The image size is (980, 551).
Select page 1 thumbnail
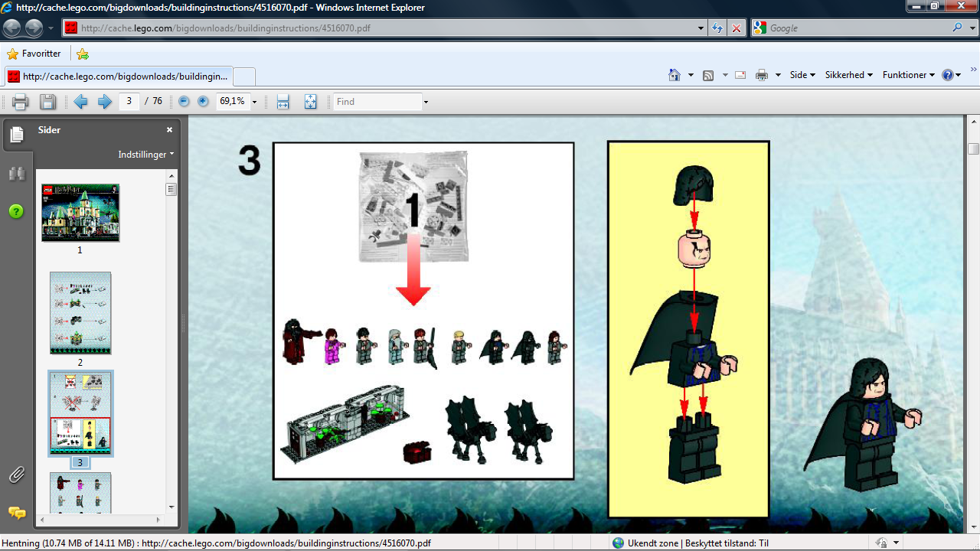[x=80, y=213]
